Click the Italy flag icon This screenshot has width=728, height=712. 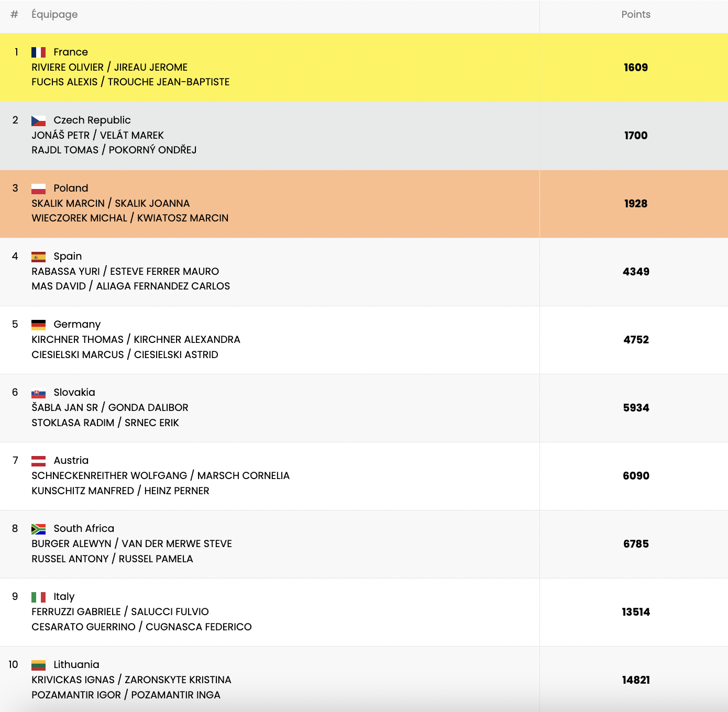click(38, 597)
